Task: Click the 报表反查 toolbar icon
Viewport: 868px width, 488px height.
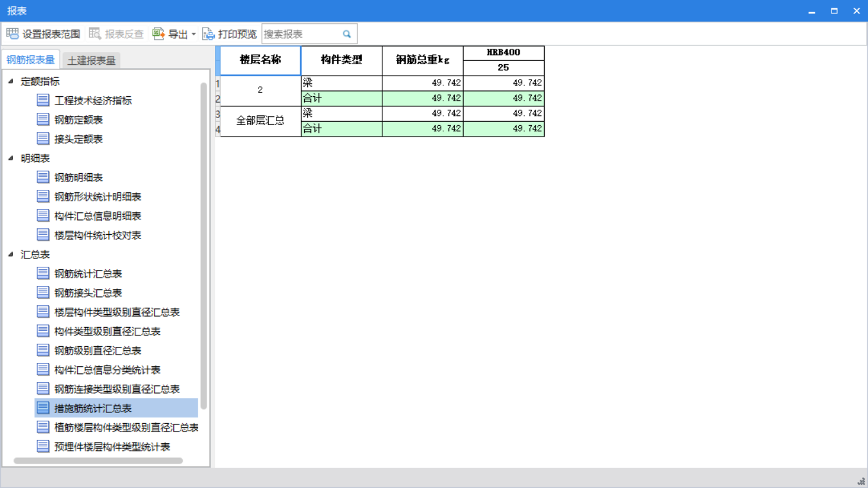Action: coord(95,34)
